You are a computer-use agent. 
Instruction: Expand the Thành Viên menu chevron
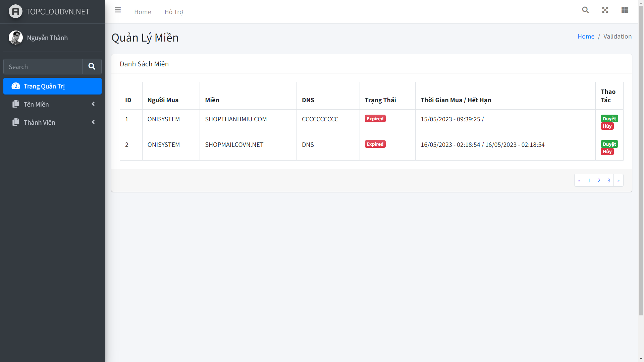[93, 122]
